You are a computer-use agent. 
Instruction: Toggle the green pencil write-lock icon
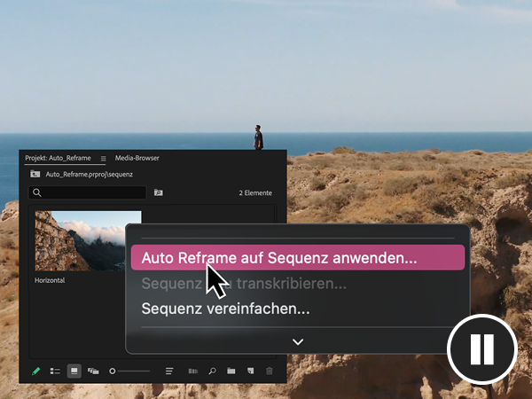click(x=35, y=372)
